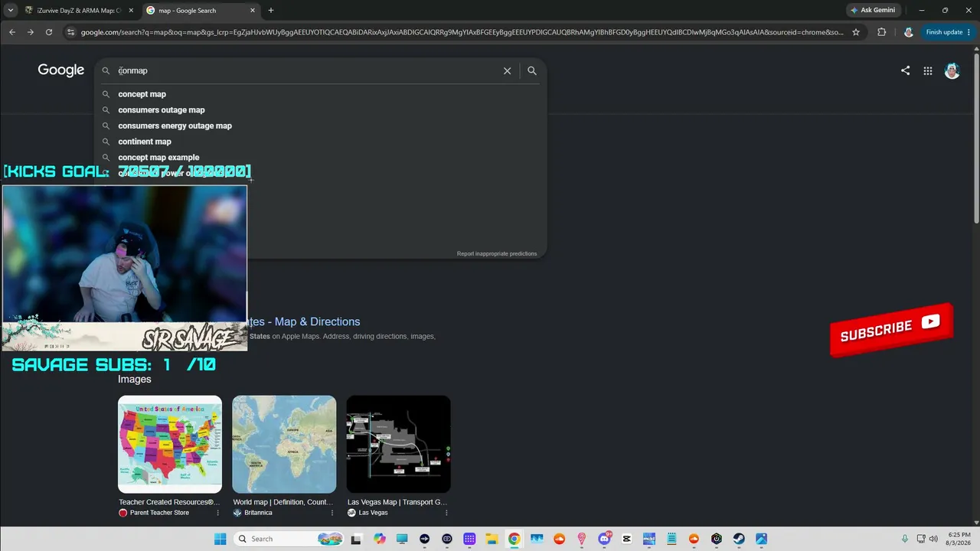The height and width of the screenshot is (551, 980).
Task: Click 'Teacher Created Resources' image caption
Action: pos(169,502)
